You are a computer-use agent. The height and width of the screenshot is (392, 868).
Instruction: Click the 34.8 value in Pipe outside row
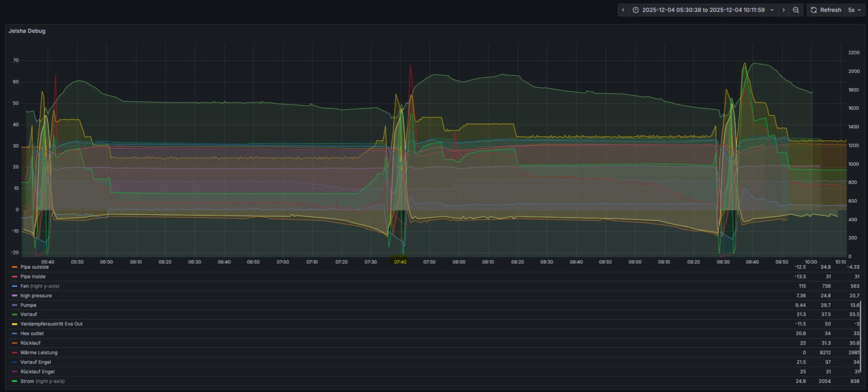826,267
